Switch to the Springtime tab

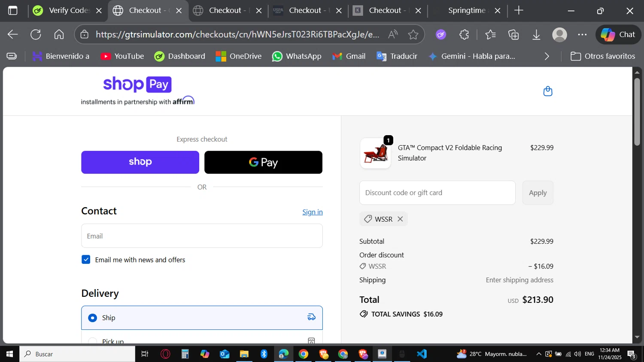tap(467, 10)
